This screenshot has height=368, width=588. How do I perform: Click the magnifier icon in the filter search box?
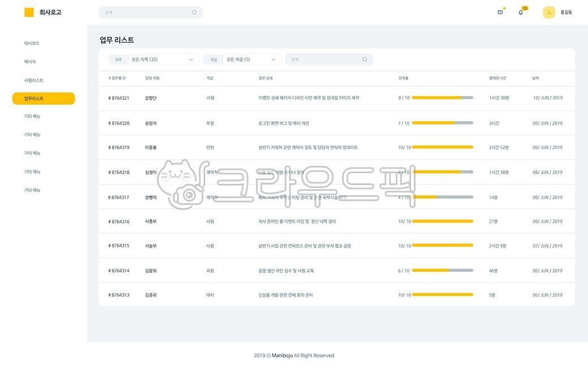364,59
